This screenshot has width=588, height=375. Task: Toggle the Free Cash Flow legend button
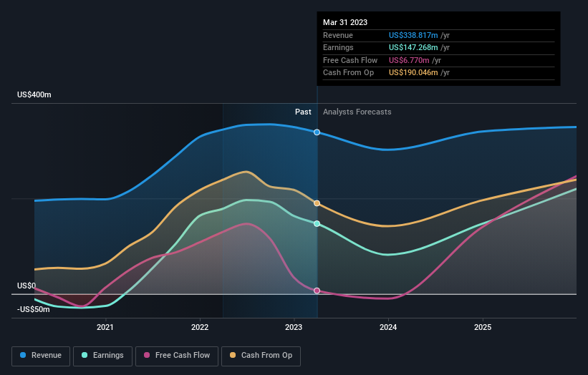click(x=177, y=356)
